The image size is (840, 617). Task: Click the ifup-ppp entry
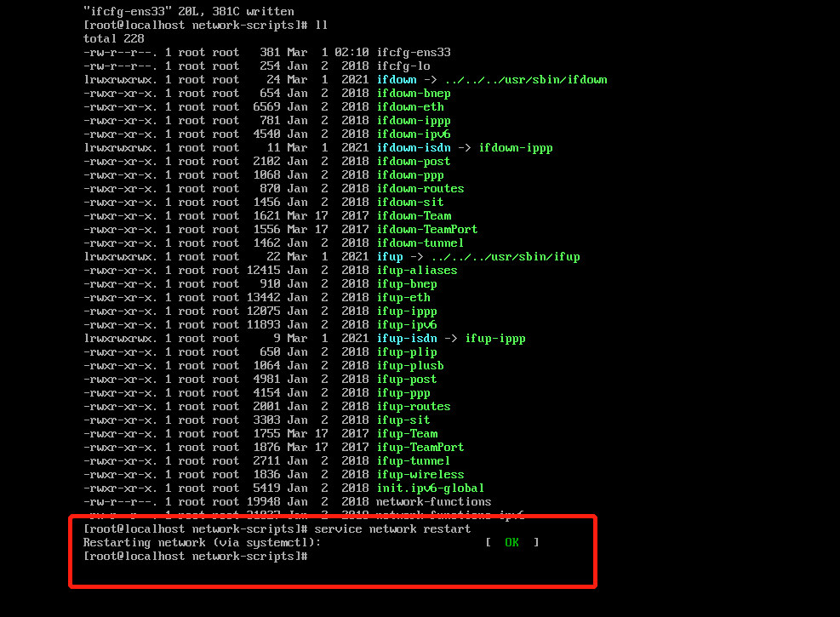click(x=403, y=392)
